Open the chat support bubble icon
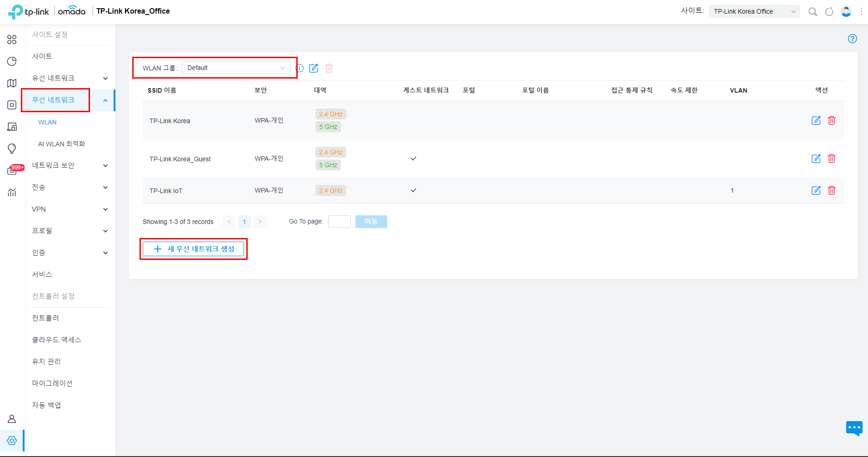Viewport: 868px width, 457px height. (854, 428)
